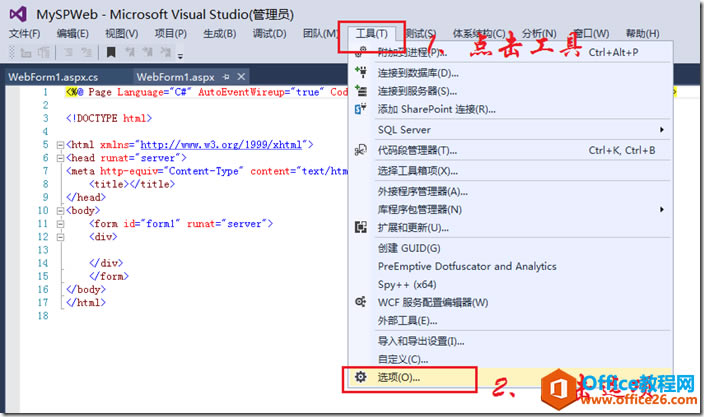Viewport: 704px width, 417px height.
Task: Click the <!DOCTYPE html> code line
Action: pos(109,118)
